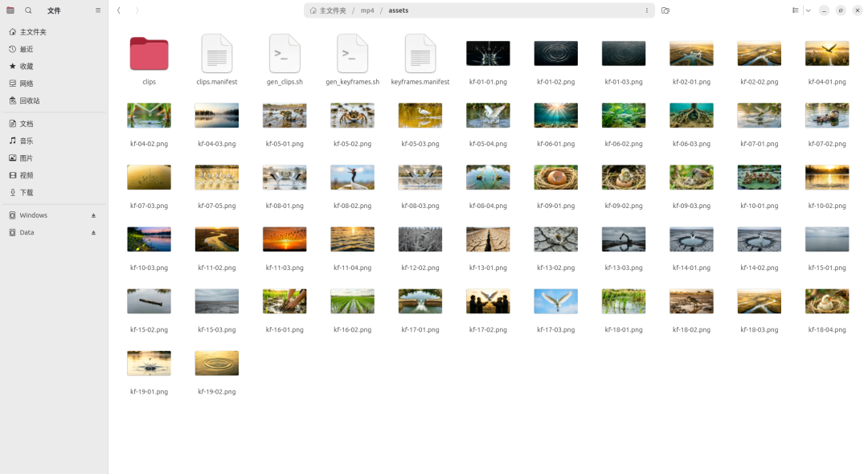The width and height of the screenshot is (868, 474).
Task: Select thumbnail kf-17-03.png
Action: click(556, 301)
